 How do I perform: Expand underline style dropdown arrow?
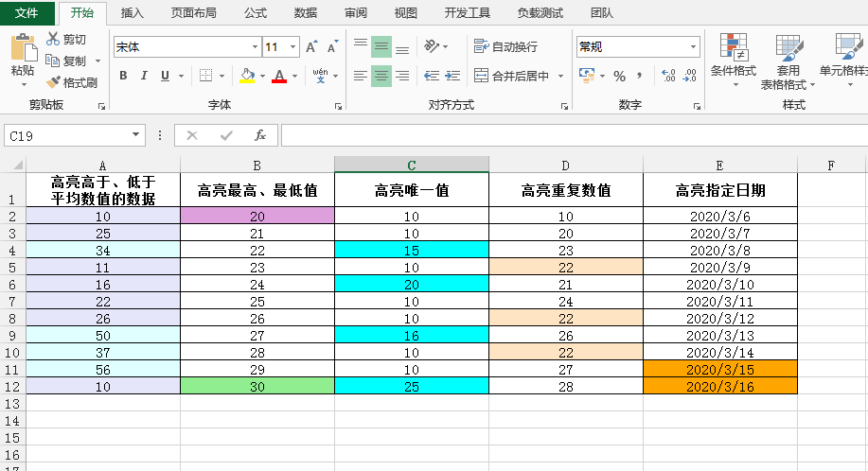pyautogui.click(x=181, y=76)
